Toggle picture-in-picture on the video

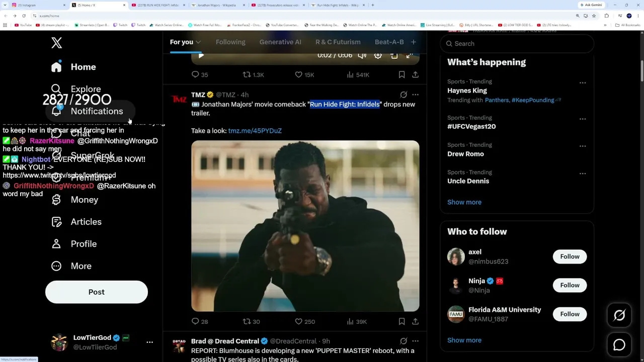[x=394, y=55]
